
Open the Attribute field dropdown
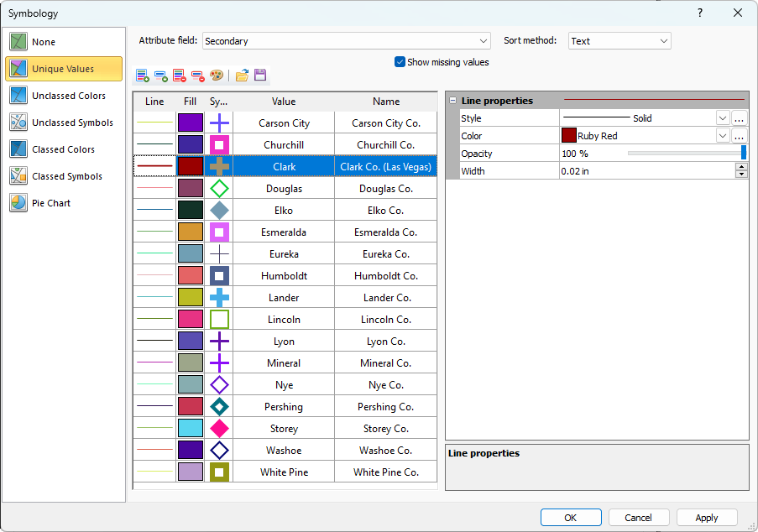coord(484,41)
